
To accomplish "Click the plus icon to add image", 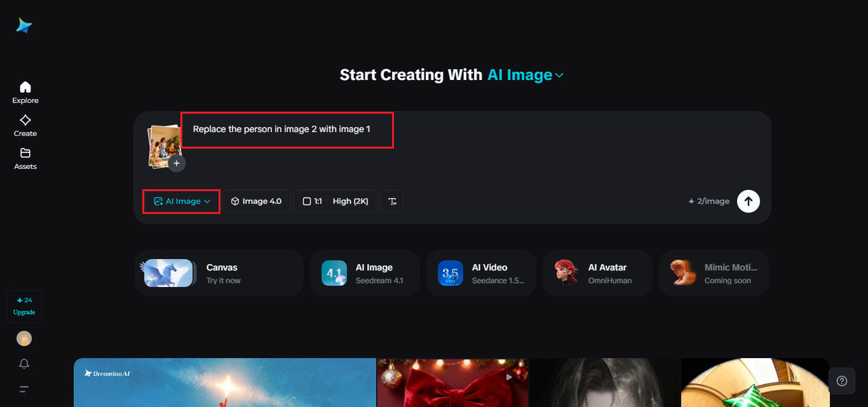I will (x=176, y=163).
